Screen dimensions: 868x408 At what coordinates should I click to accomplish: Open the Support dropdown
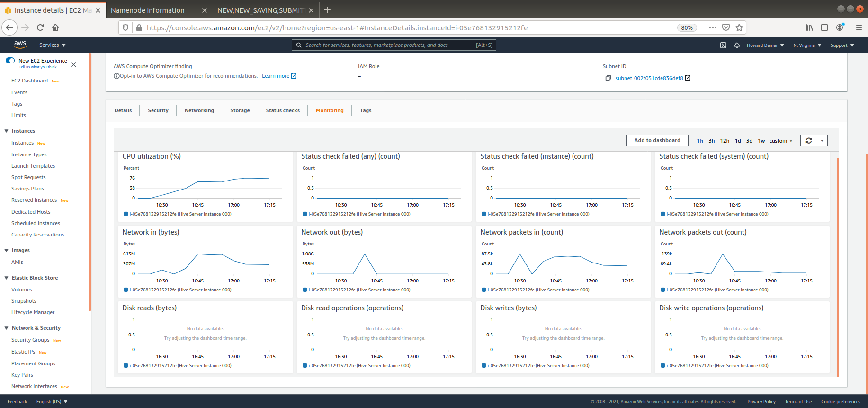(x=842, y=45)
